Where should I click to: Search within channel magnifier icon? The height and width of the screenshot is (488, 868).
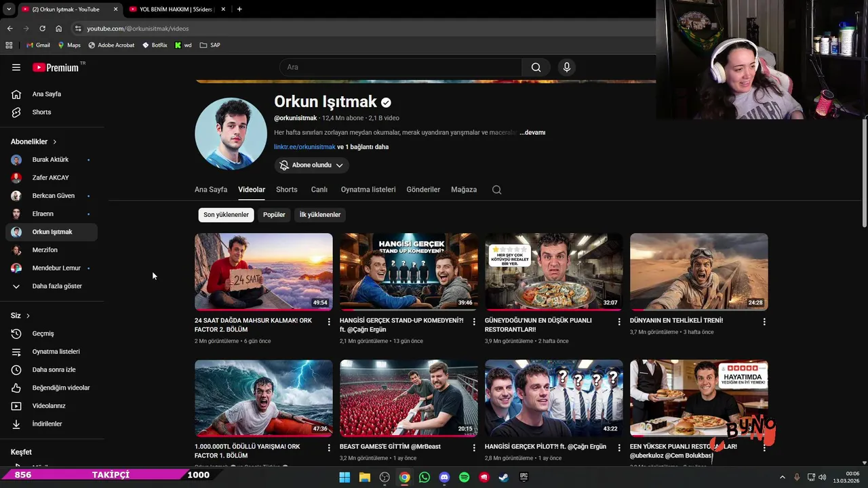[496, 190]
